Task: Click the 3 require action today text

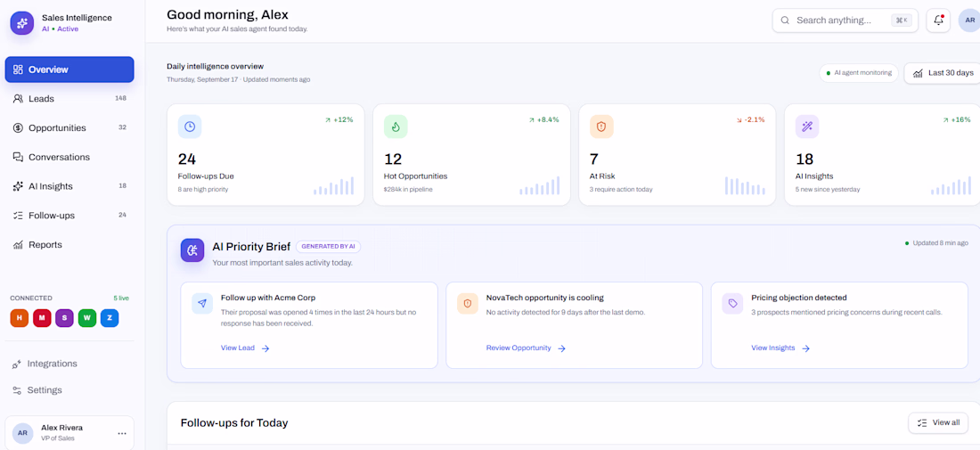Action: (621, 190)
